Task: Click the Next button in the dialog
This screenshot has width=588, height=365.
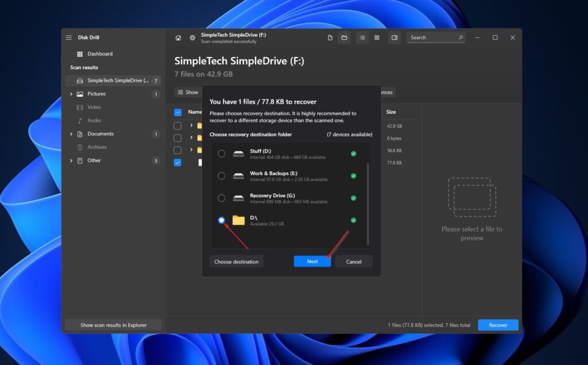Action: (x=312, y=261)
